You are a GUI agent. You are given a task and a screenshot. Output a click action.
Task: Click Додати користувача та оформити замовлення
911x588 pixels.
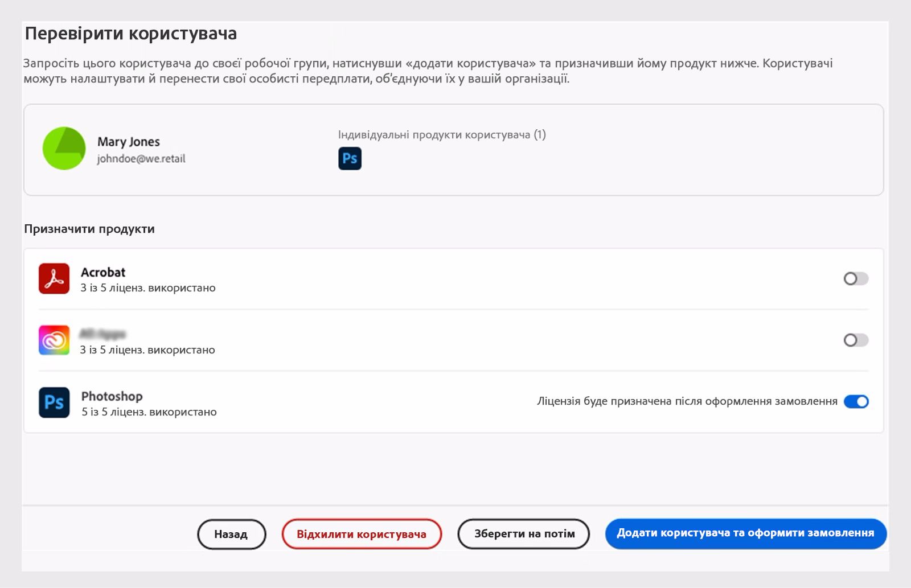tap(746, 533)
